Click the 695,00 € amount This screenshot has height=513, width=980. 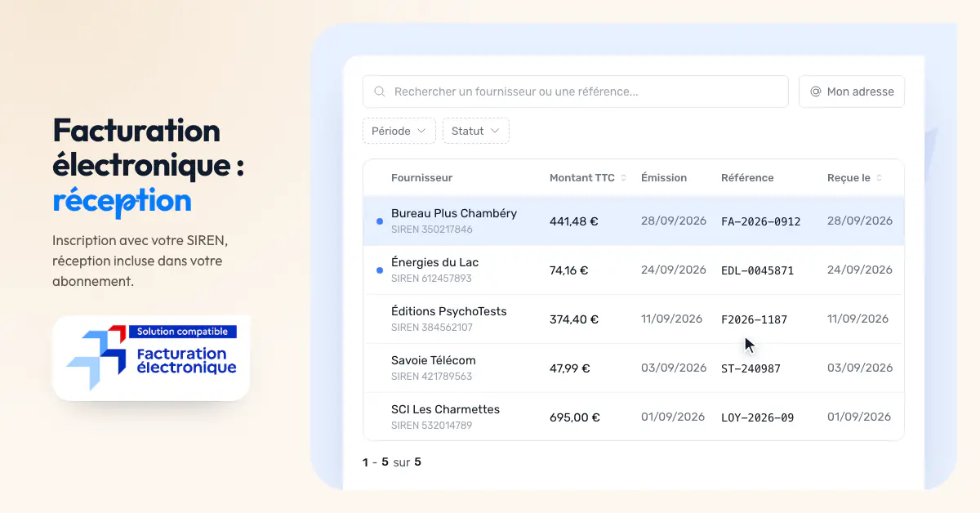tap(575, 417)
